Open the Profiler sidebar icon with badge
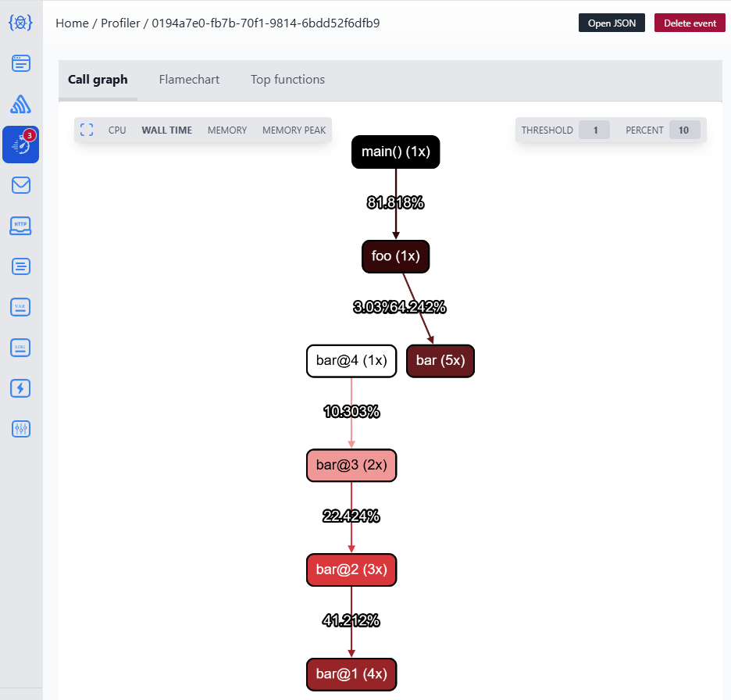 tap(21, 145)
